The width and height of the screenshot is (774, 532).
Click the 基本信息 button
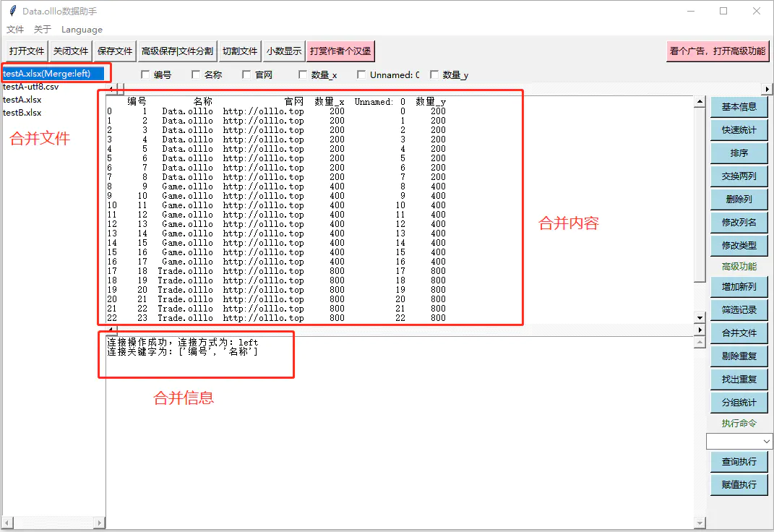click(739, 107)
